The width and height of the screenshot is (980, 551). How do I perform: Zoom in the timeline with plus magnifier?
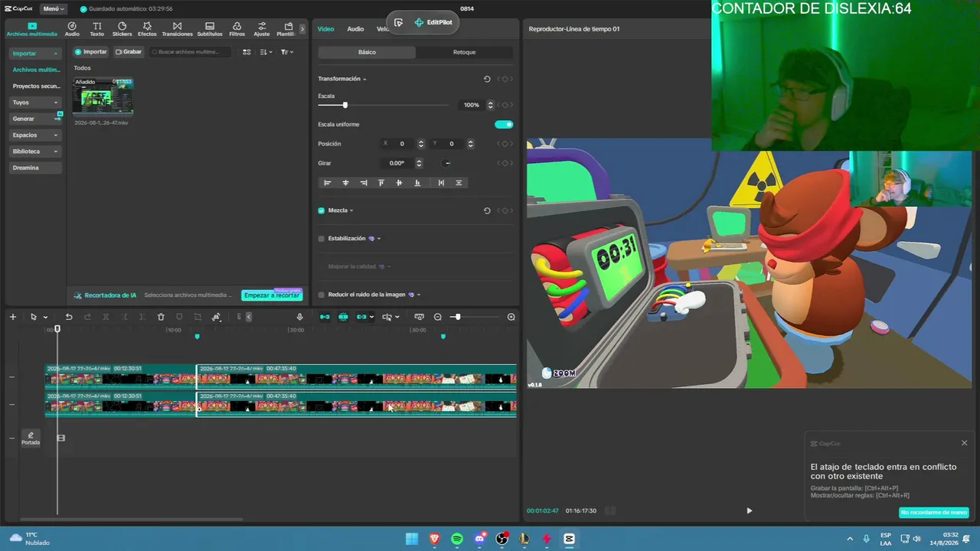(x=511, y=317)
